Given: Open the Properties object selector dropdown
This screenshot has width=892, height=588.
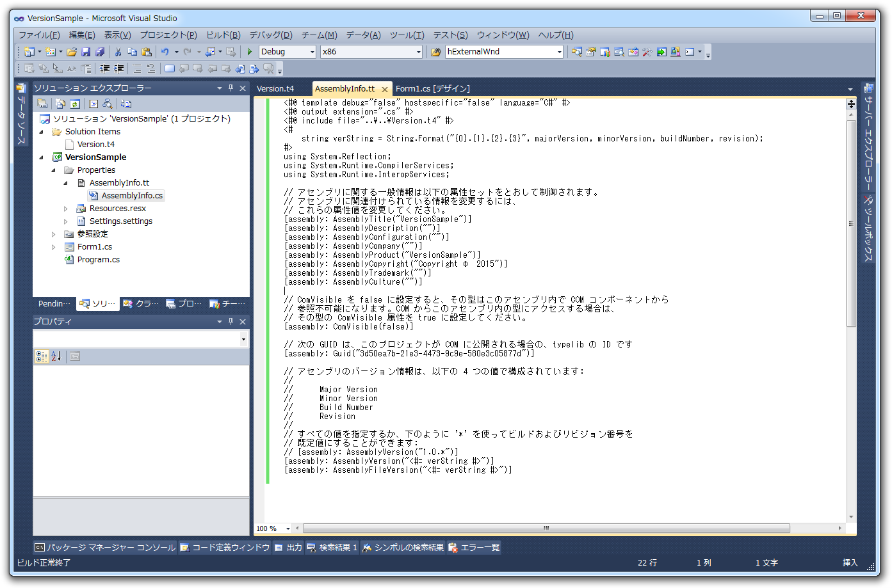Looking at the screenshot, I should [243, 339].
